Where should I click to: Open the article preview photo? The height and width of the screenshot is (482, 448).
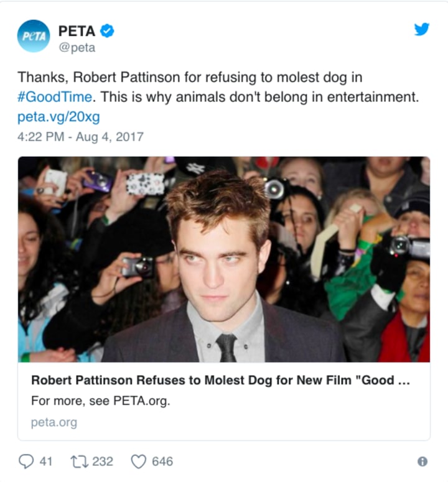pos(223,259)
